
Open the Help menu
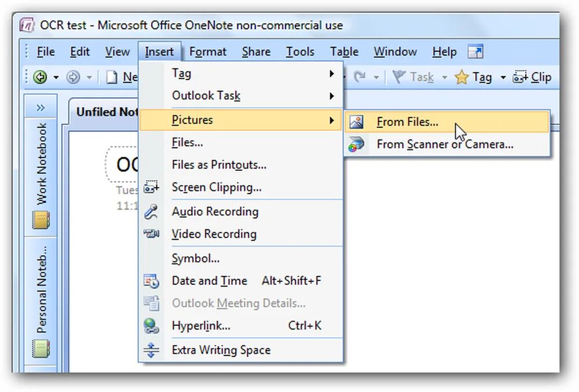tap(444, 52)
